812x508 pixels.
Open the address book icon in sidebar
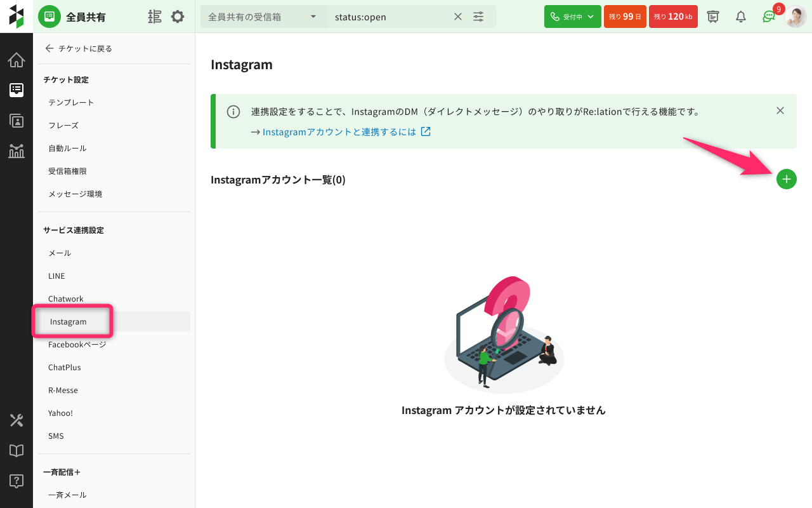[16, 121]
